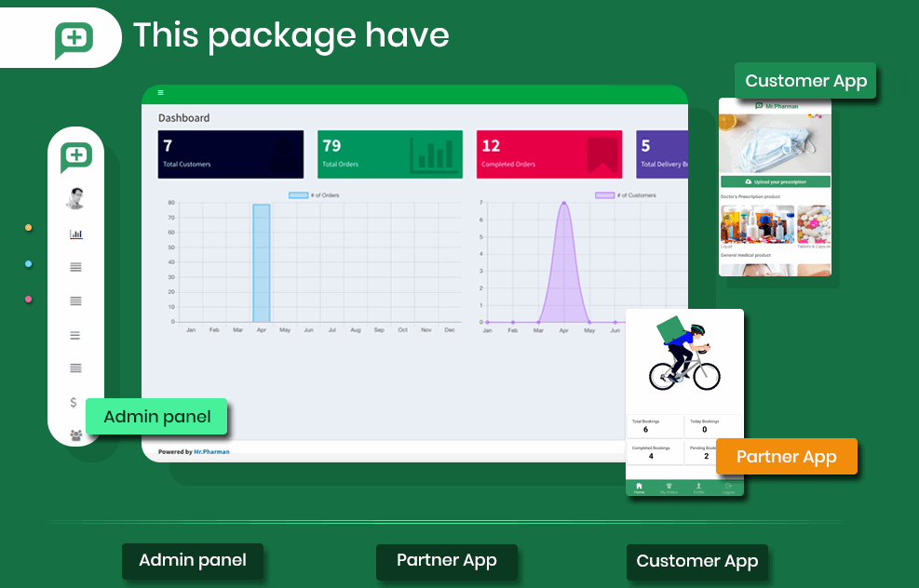919x588 pixels.
Task: Click the bottom dark Partner App button
Action: (447, 562)
